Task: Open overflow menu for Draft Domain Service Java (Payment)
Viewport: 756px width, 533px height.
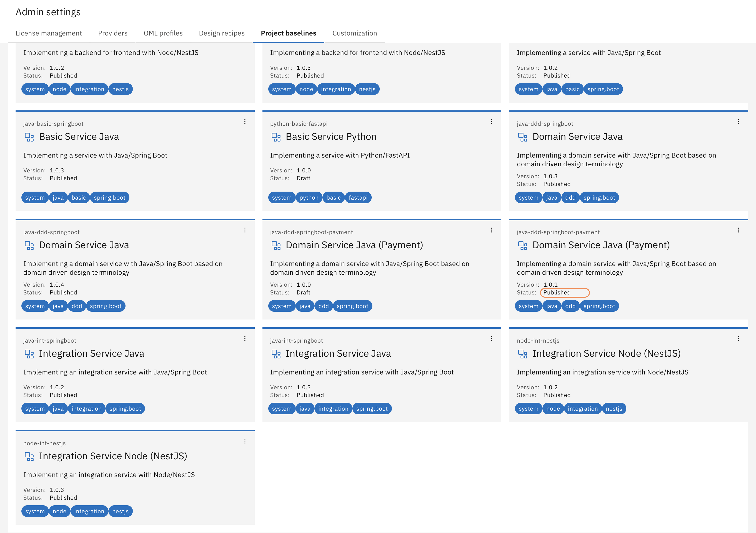Action: pos(492,230)
